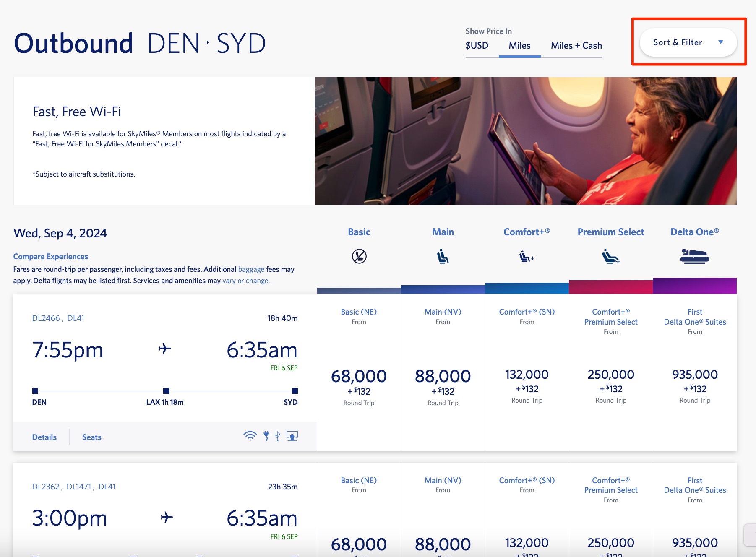This screenshot has width=756, height=557.
Task: Click the airplane icon on the 7:55pm flight
Action: (165, 349)
